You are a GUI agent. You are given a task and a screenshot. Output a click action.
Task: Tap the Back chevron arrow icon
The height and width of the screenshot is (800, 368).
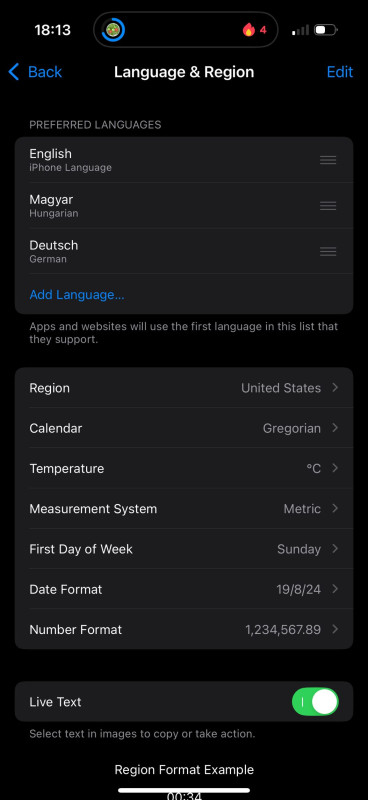[14, 72]
